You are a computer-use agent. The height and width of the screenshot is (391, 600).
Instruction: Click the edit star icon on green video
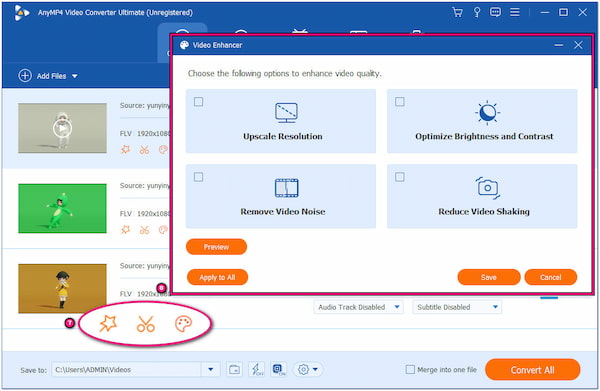pyautogui.click(x=126, y=230)
